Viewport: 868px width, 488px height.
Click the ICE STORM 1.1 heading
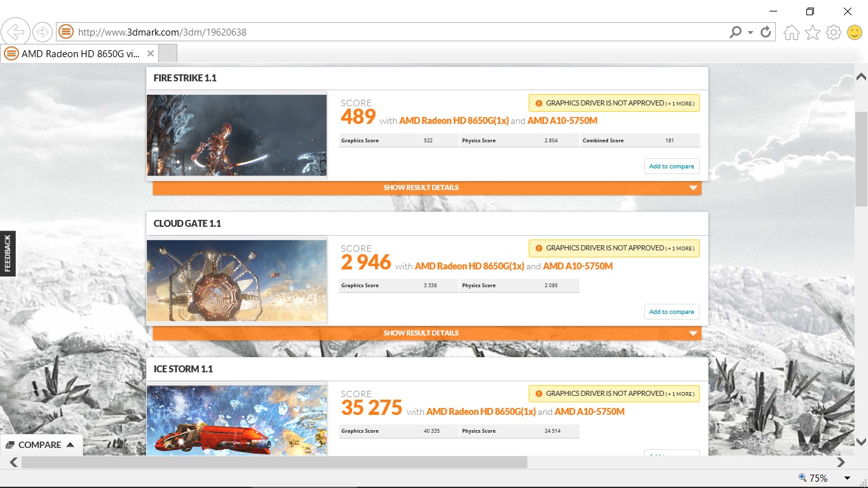(183, 369)
